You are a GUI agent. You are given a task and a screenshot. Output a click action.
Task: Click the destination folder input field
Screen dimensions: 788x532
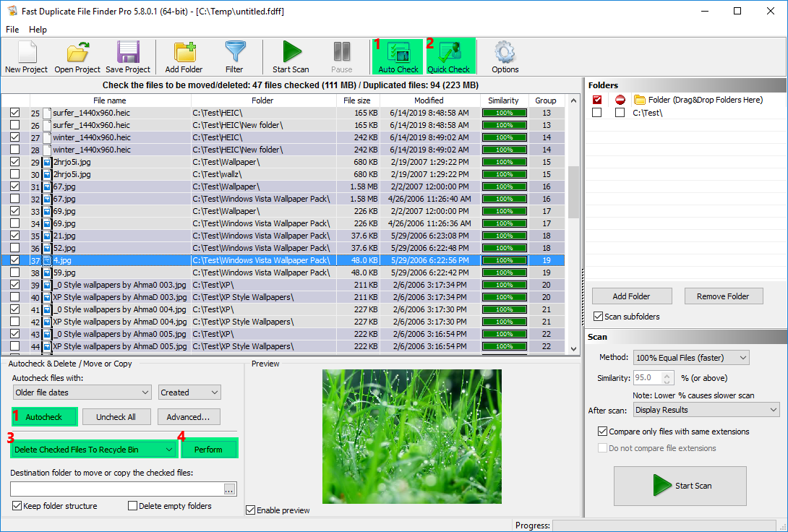(116, 489)
